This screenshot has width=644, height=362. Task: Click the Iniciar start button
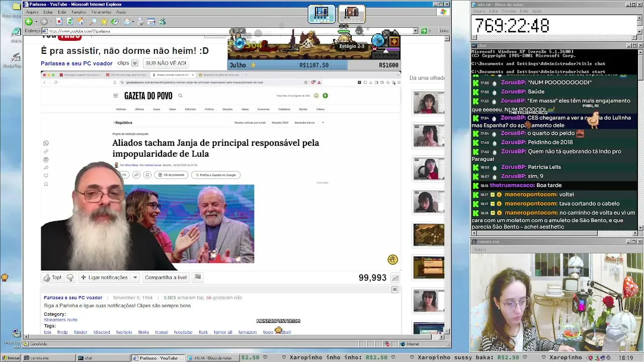click(x=11, y=358)
